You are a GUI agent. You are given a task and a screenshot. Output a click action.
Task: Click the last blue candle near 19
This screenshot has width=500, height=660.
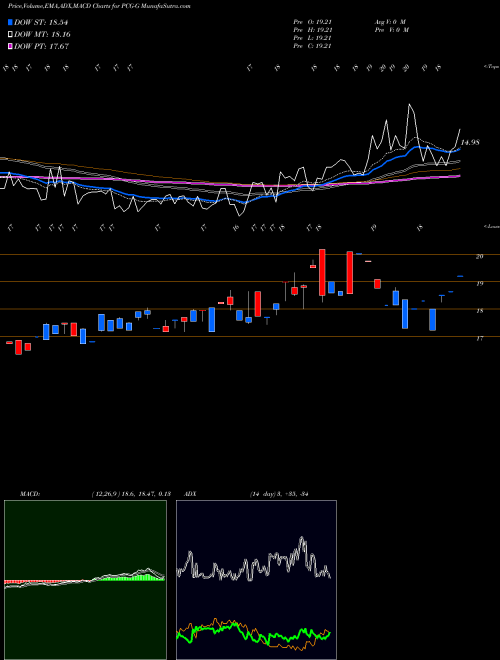click(460, 276)
